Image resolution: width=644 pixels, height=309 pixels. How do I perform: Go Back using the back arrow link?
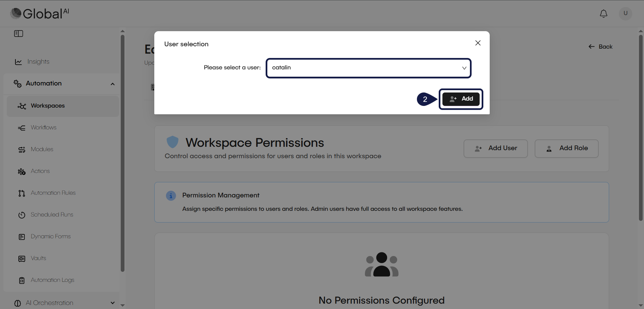[600, 47]
